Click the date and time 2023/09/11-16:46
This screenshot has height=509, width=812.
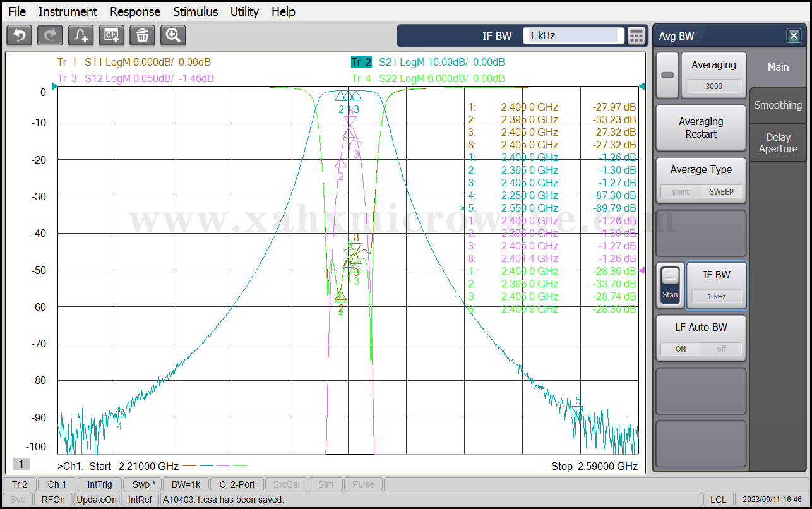(x=772, y=500)
